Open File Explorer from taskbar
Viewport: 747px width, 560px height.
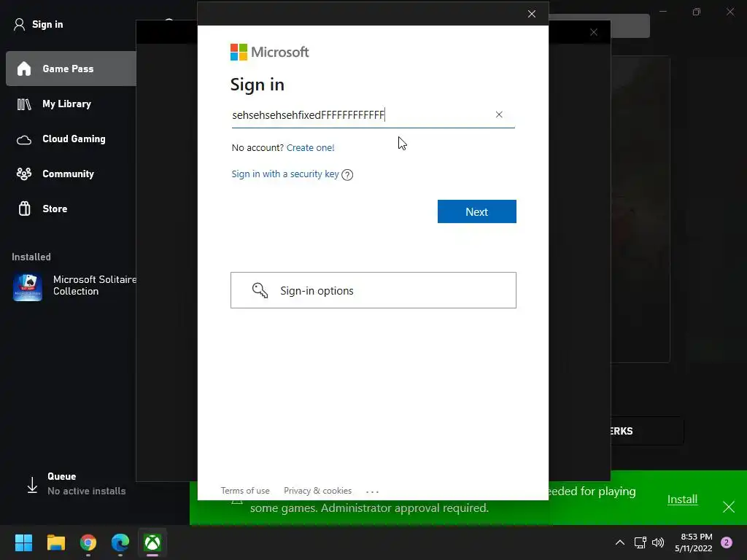coord(55,542)
